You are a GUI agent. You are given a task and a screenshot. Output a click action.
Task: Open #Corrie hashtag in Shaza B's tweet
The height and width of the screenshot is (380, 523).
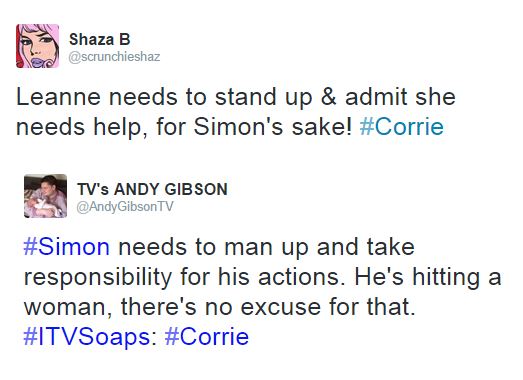[402, 127]
